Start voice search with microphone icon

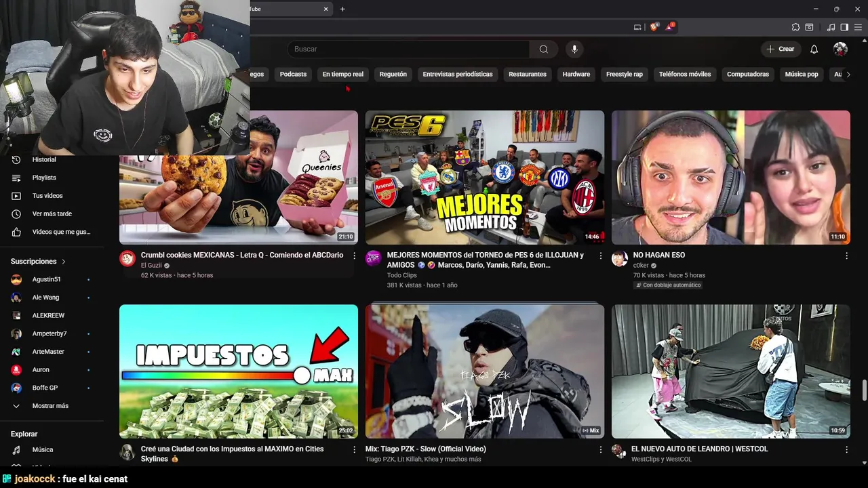574,49
